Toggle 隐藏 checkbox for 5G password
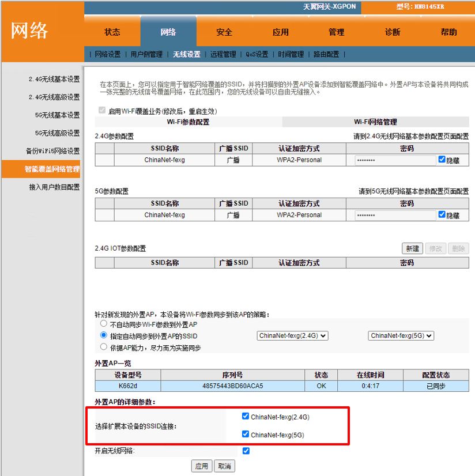475x476 pixels. tap(442, 214)
